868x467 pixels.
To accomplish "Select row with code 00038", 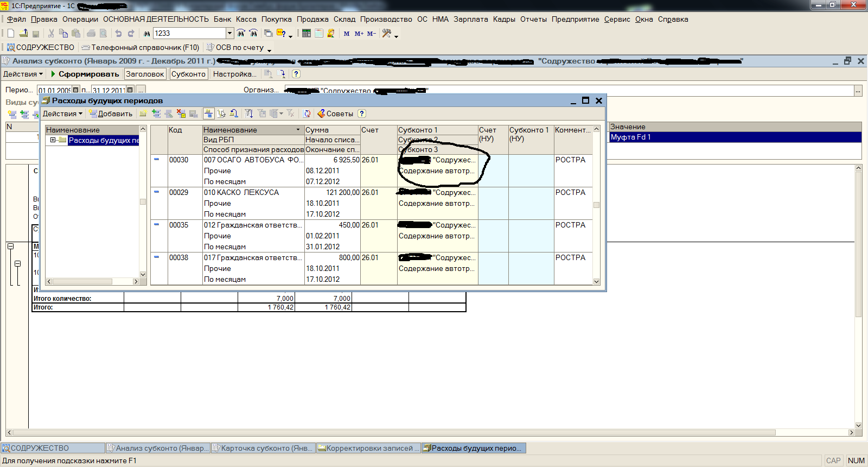I will coord(372,268).
